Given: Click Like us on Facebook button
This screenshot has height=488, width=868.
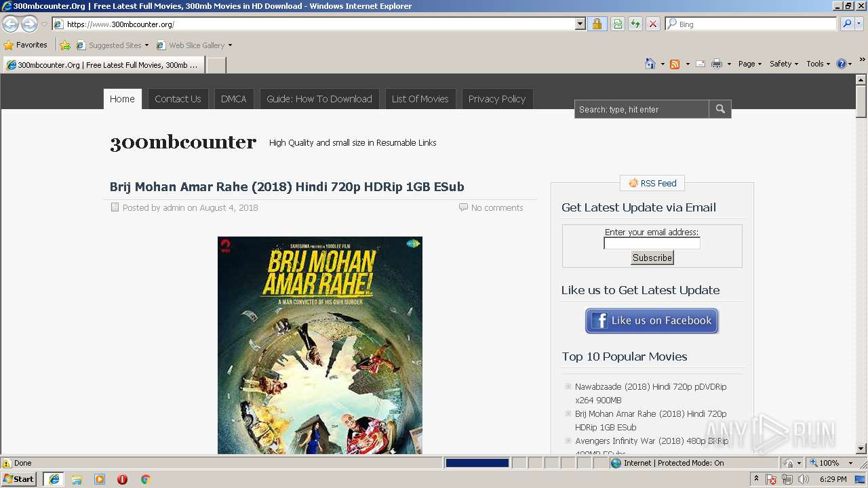Looking at the screenshot, I should click(x=652, y=321).
